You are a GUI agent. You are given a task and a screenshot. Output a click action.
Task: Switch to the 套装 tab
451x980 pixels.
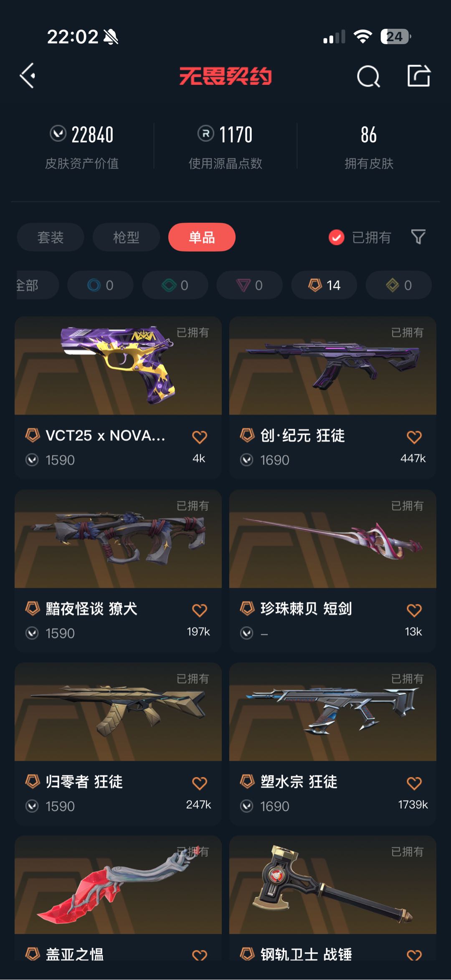point(51,237)
